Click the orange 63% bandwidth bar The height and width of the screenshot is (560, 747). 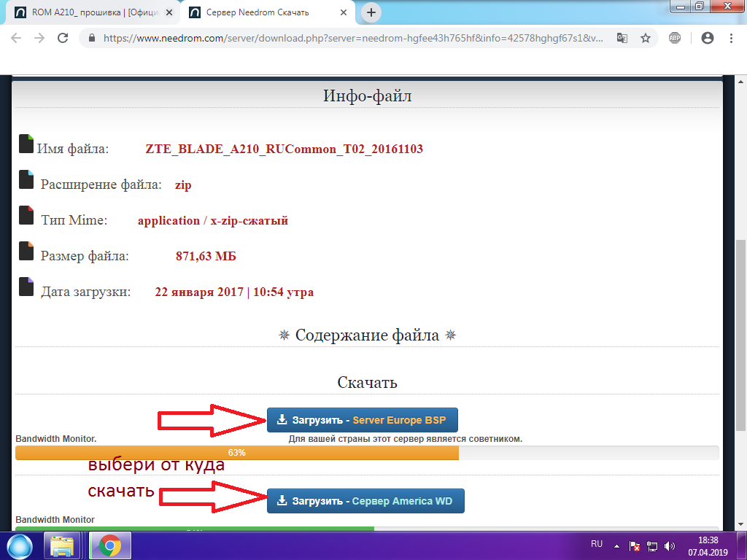coord(237,453)
